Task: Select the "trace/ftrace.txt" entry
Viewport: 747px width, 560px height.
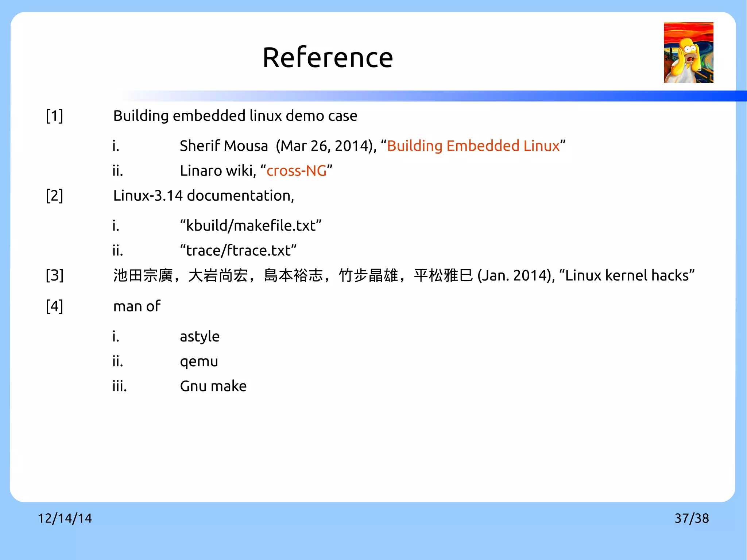Action: pyautogui.click(x=238, y=251)
